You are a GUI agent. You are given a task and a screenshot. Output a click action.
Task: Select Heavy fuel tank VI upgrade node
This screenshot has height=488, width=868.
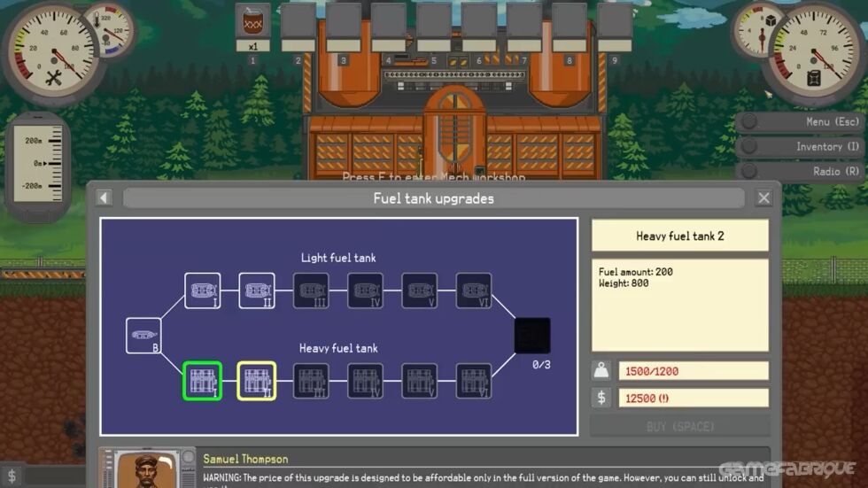point(474,381)
